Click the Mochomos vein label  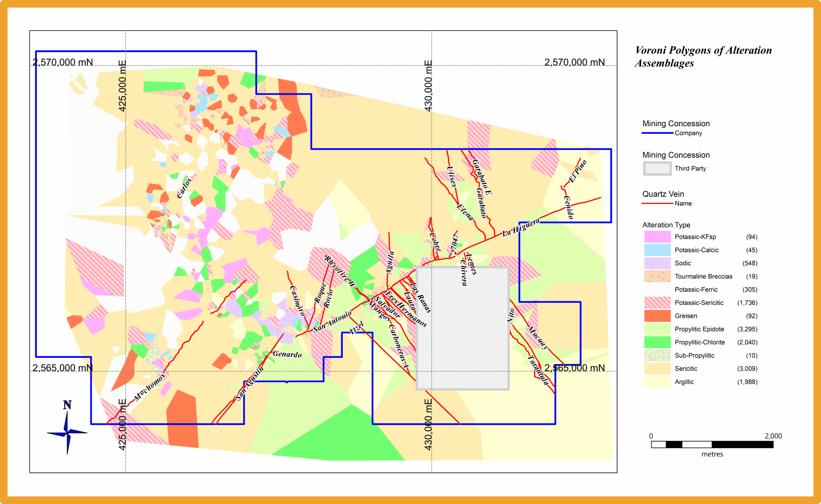(x=149, y=387)
